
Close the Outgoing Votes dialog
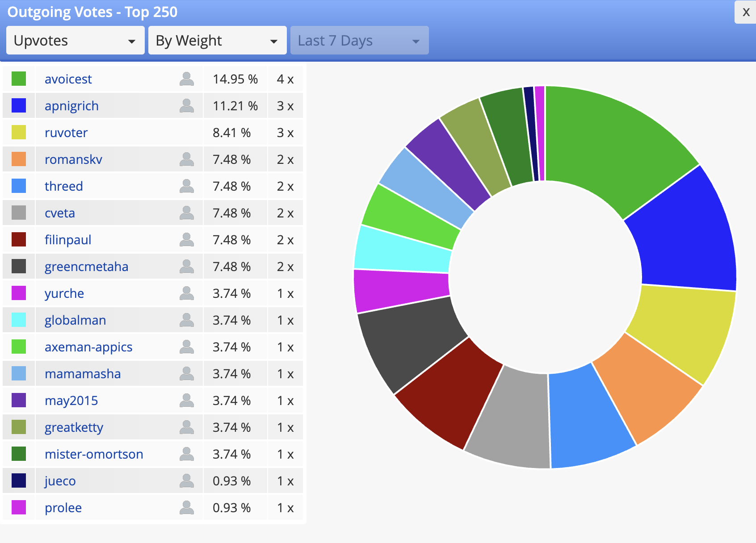(746, 12)
